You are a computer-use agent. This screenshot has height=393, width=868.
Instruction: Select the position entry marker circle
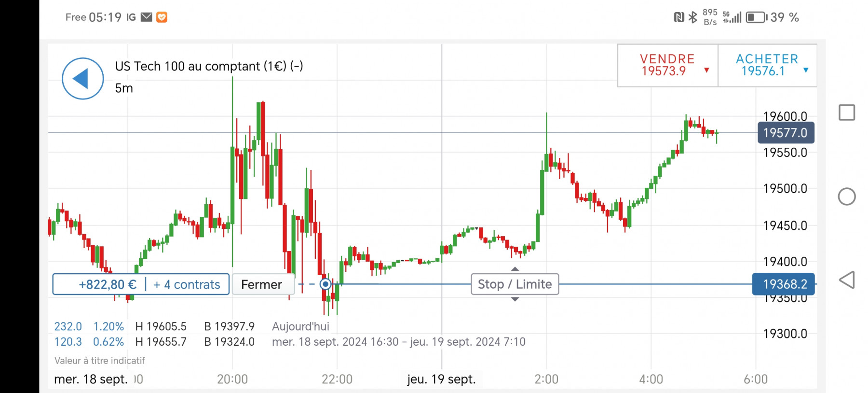(x=325, y=284)
